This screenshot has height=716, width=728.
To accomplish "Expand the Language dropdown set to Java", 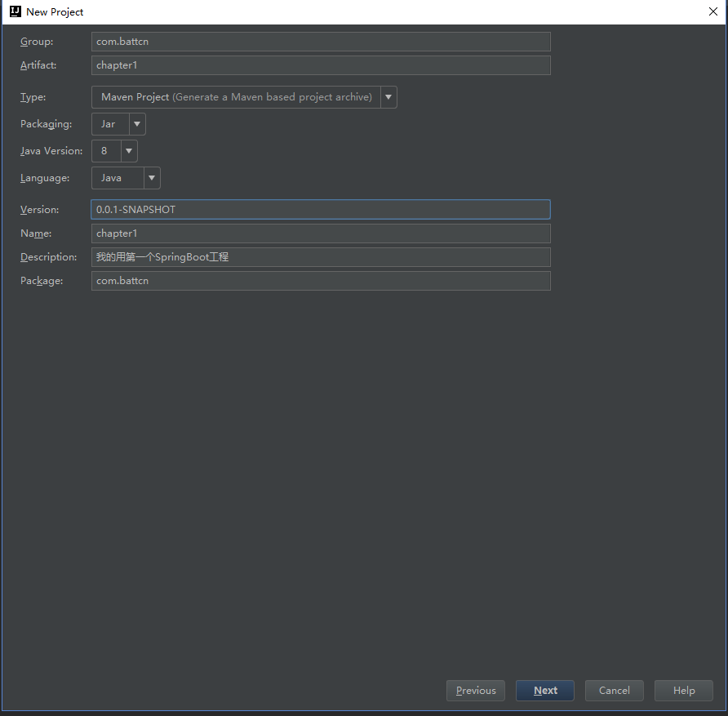I will (x=151, y=178).
